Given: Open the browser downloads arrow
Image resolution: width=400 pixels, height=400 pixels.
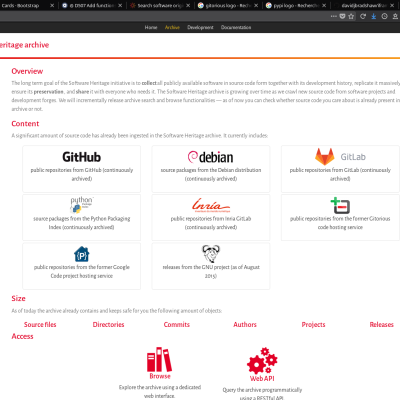Looking at the screenshot, I should tap(374, 16).
